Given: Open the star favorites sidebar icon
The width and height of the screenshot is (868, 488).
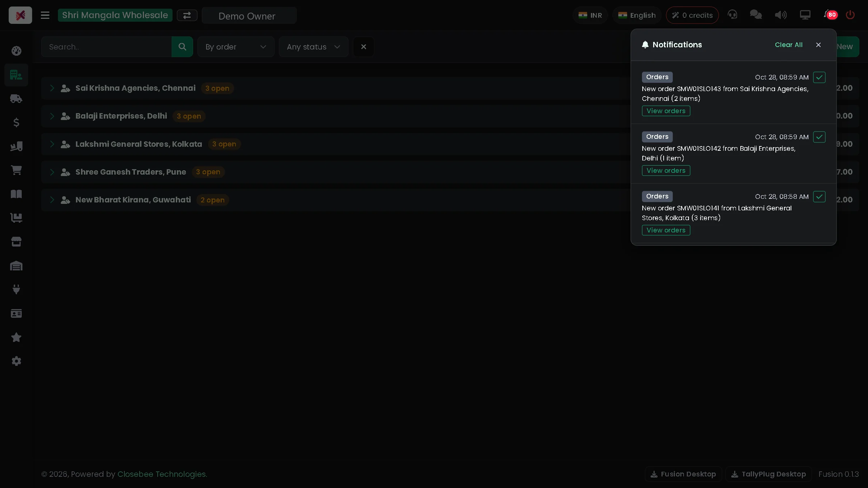Looking at the screenshot, I should coord(16,337).
